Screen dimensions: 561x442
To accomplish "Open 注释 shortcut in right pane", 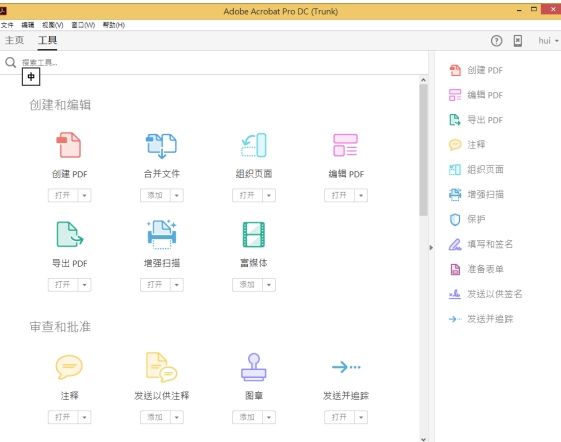I will pos(467,145).
